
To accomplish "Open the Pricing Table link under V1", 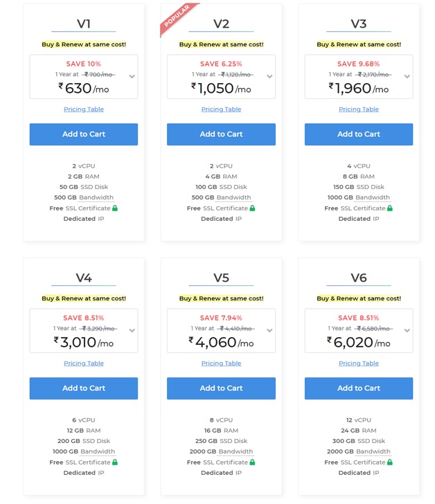I will click(x=84, y=109).
